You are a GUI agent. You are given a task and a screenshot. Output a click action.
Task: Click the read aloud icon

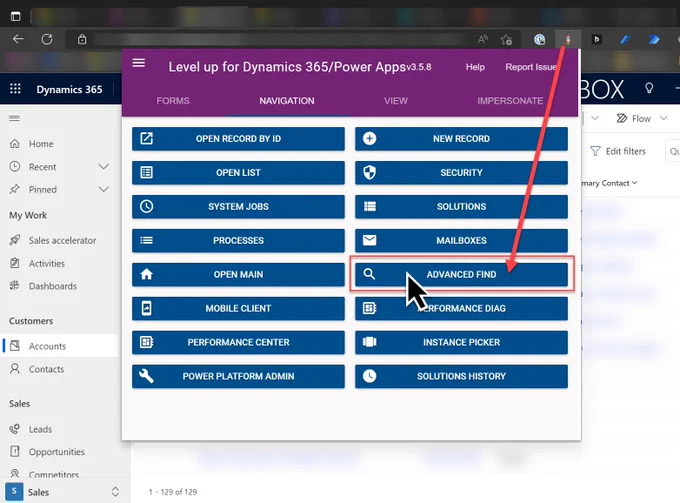(482, 40)
